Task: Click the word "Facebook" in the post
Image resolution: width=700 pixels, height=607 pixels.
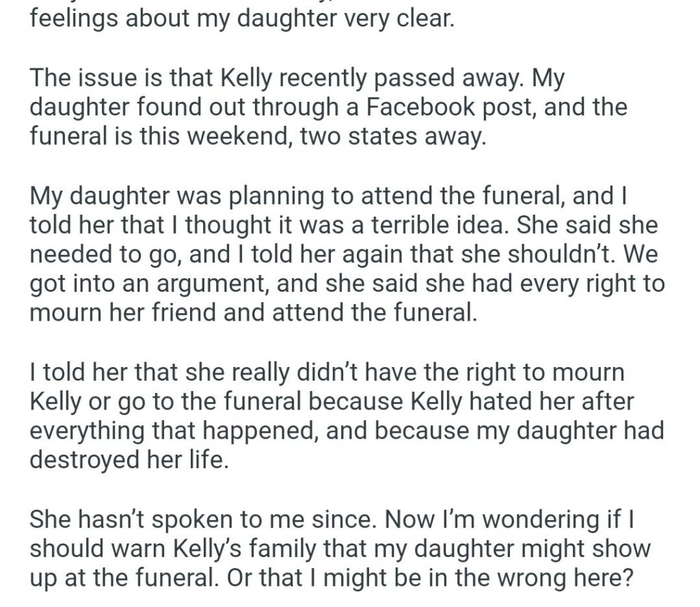Action: (420, 107)
